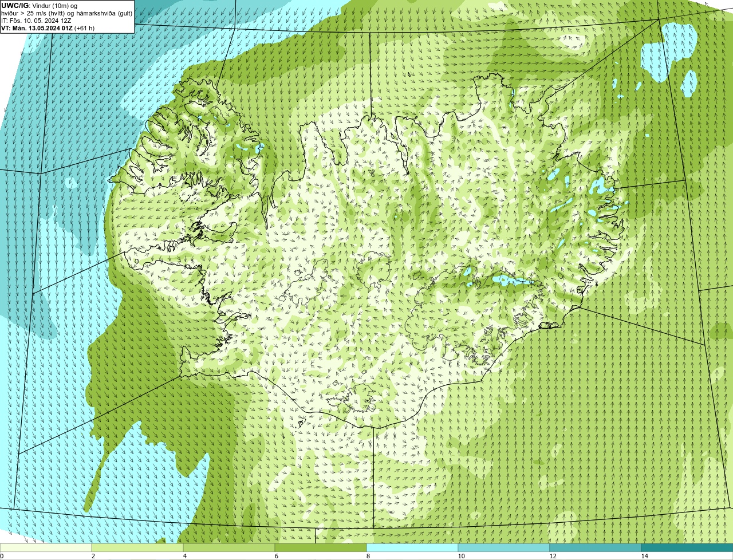Screen dimensions: 733x560
Task: Click the '4' tick label on the scale
Action: [185, 556]
